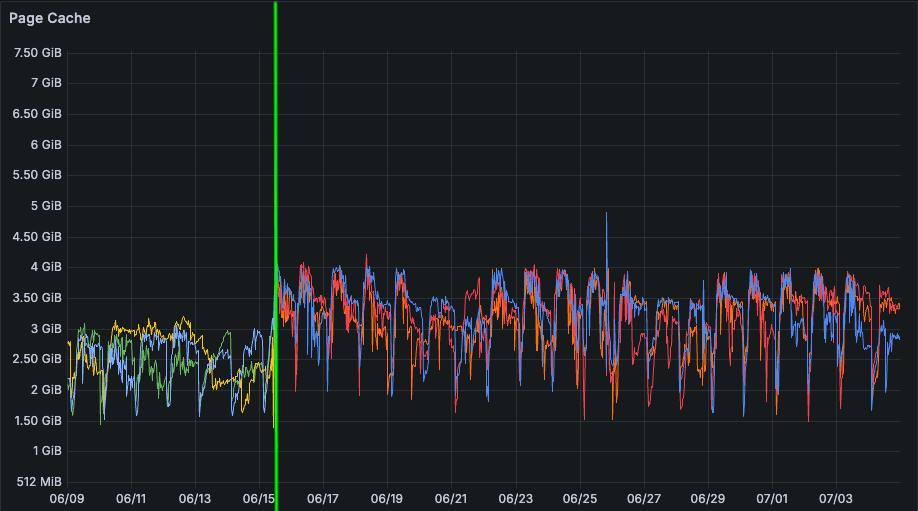The image size is (918, 511).
Task: Select the 06/17 date label
Action: [323, 499]
